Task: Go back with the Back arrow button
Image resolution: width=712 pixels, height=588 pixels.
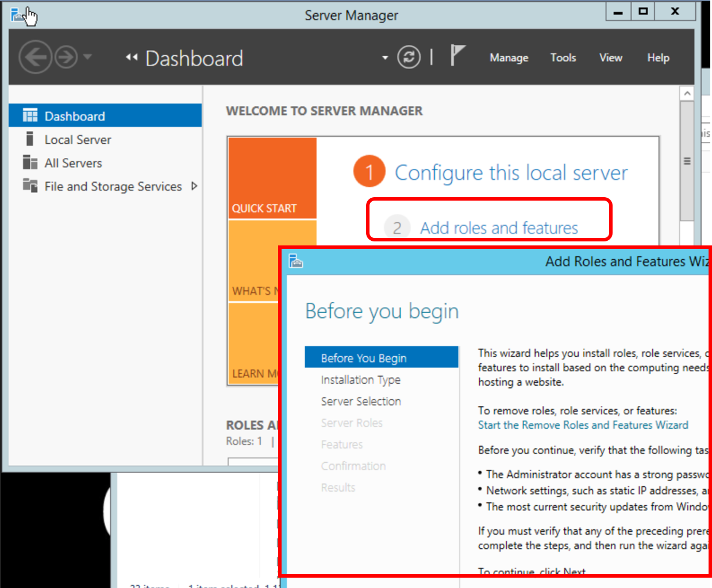Action: [35, 57]
